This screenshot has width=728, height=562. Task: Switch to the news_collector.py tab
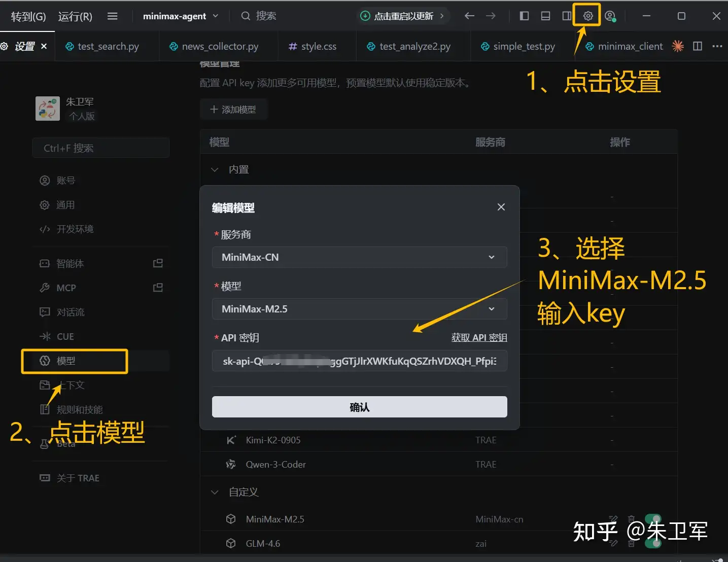pyautogui.click(x=218, y=46)
